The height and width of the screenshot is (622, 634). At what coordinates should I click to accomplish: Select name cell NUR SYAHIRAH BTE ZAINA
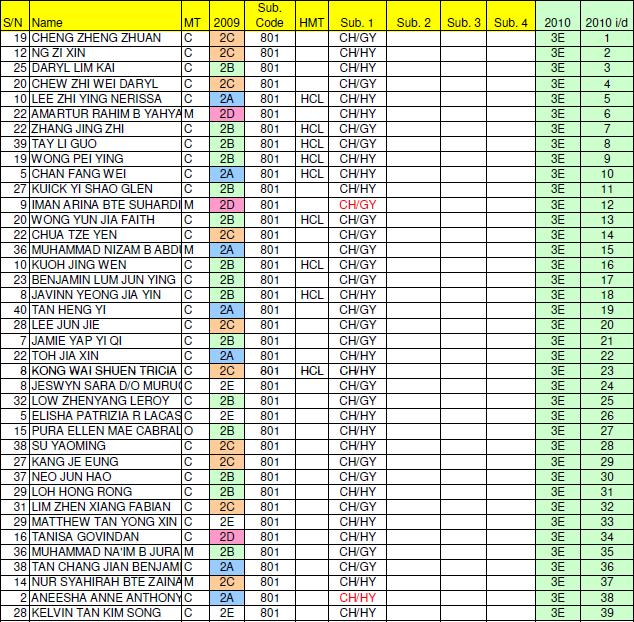105,582
